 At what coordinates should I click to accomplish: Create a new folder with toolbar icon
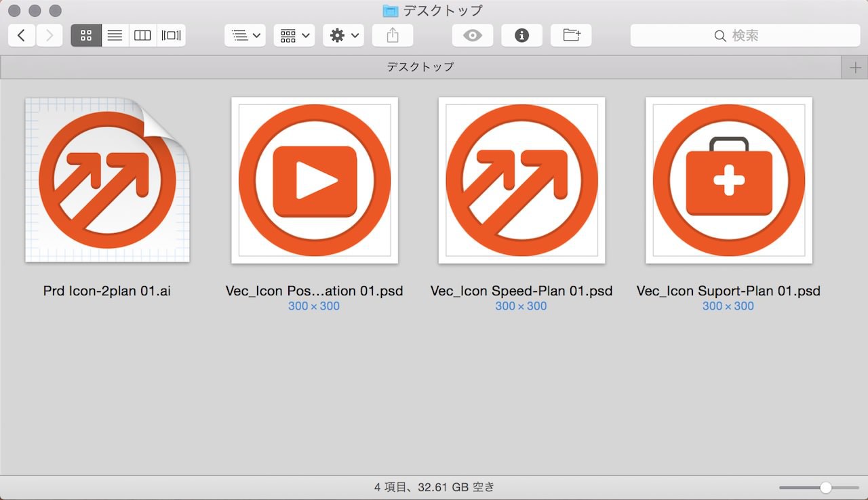point(571,36)
